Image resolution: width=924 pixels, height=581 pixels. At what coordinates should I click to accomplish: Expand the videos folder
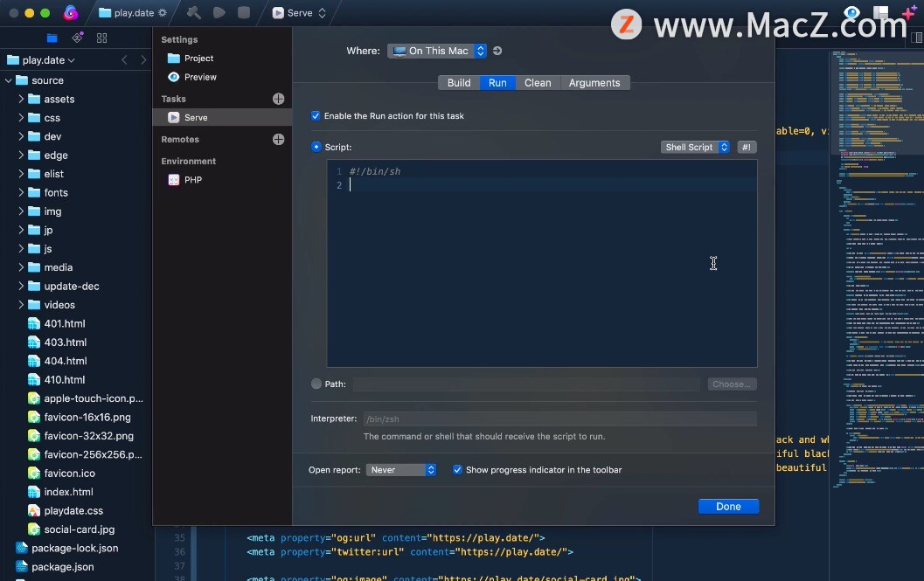[x=21, y=305]
